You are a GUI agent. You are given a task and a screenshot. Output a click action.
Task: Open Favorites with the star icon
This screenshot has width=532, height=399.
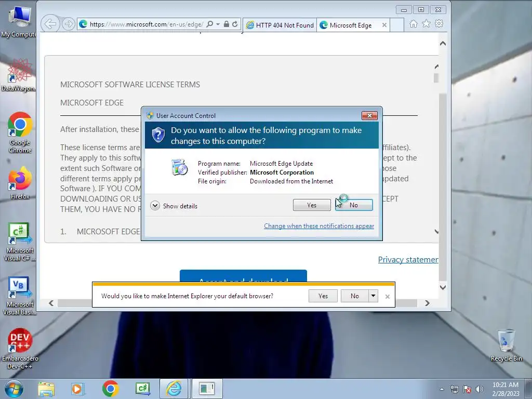tap(426, 24)
